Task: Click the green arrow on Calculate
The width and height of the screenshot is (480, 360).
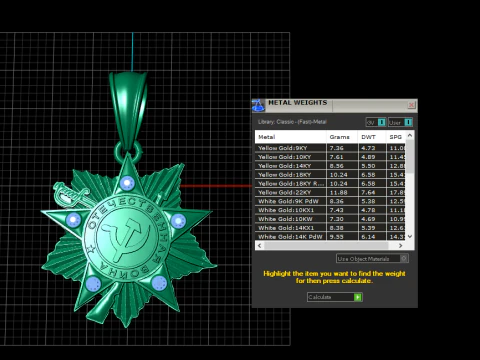Action: (x=358, y=297)
